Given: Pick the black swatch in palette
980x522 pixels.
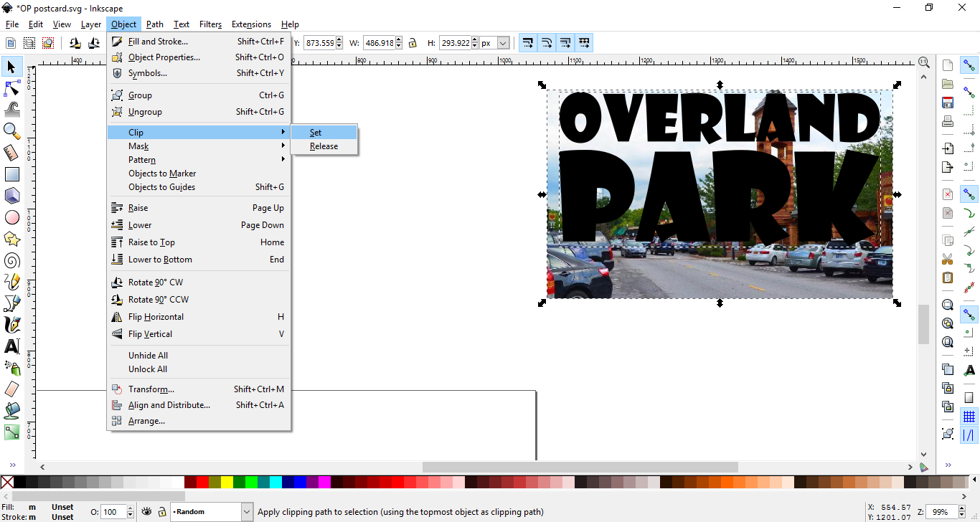Looking at the screenshot, I should [19, 483].
